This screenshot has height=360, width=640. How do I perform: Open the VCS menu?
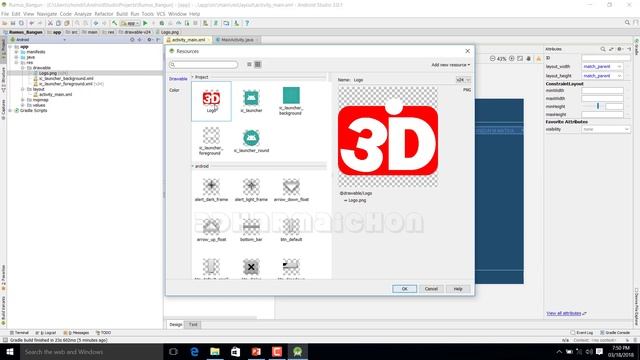(x=161, y=14)
